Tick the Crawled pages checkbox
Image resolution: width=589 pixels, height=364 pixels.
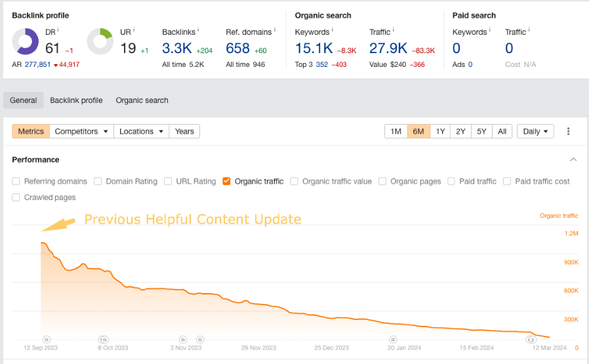pos(16,197)
